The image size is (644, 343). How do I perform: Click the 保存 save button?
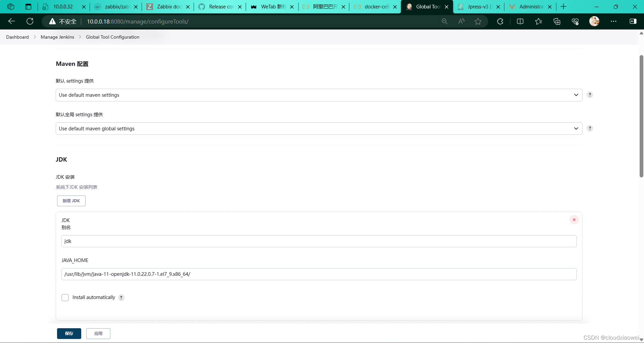coord(69,334)
